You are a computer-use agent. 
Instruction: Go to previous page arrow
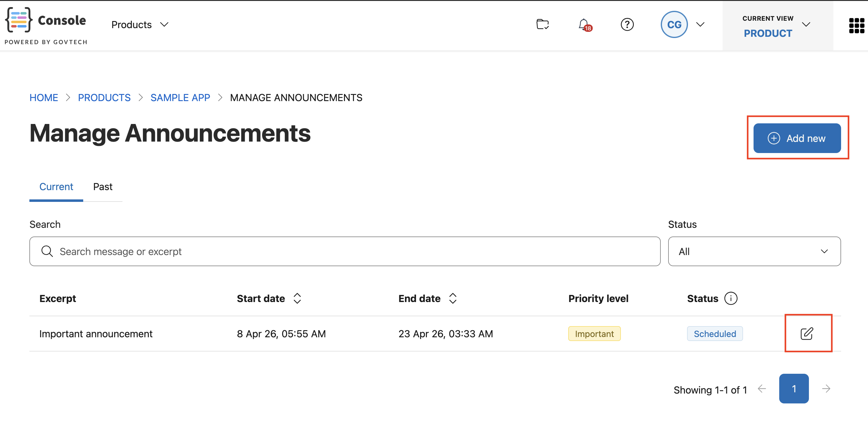click(762, 389)
